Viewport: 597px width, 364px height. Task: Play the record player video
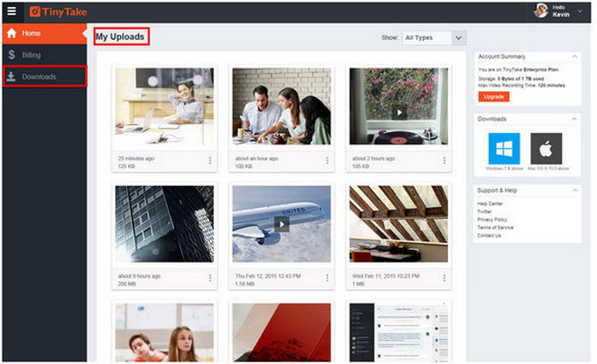click(398, 111)
